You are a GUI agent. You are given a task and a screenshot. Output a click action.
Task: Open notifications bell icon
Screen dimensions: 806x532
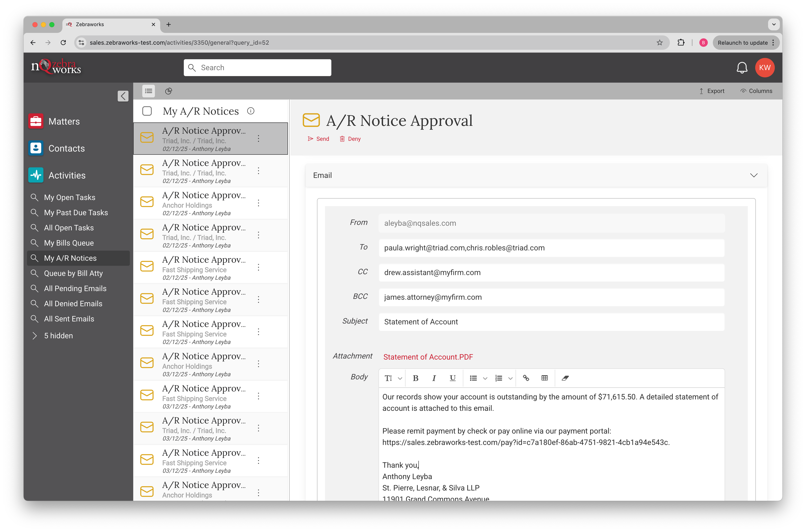742,67
